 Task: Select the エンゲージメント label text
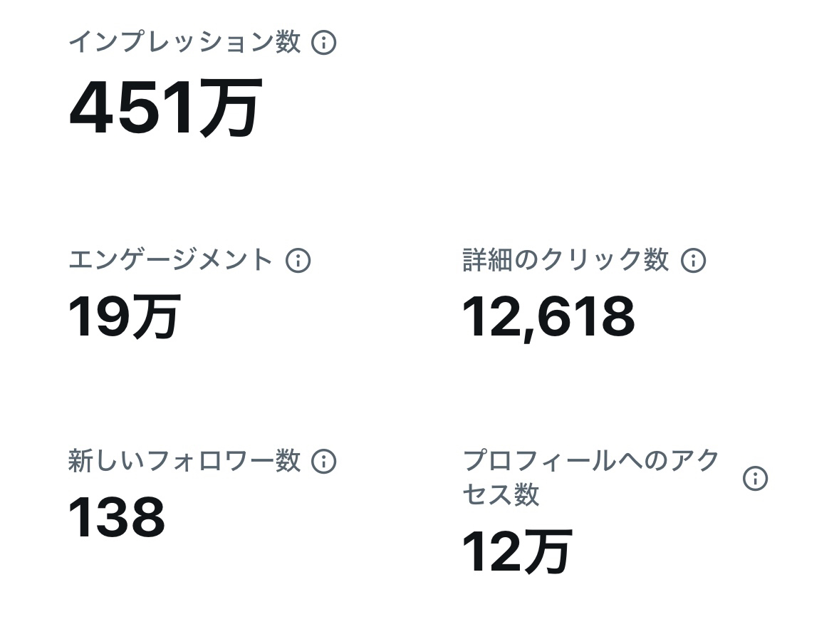point(170,261)
